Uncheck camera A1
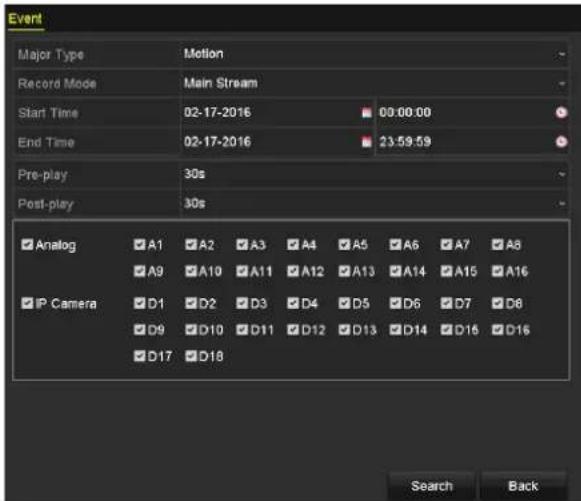581x501 pixels. 139,244
